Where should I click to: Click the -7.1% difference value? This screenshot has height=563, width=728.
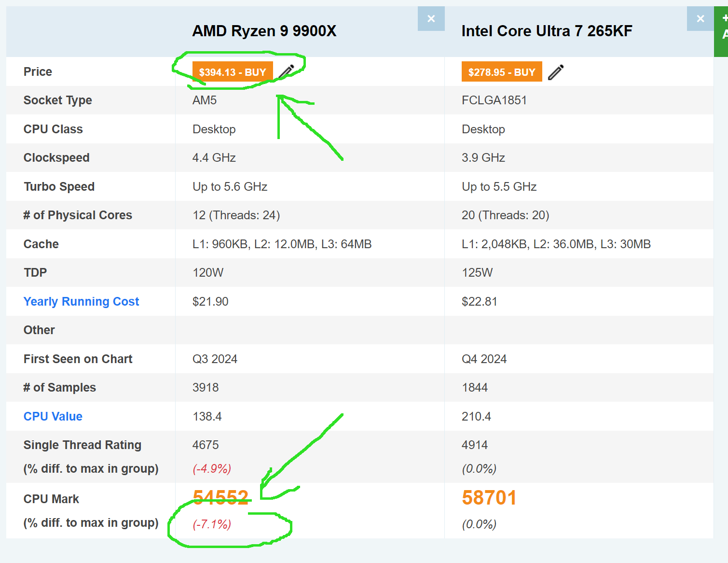tap(212, 524)
